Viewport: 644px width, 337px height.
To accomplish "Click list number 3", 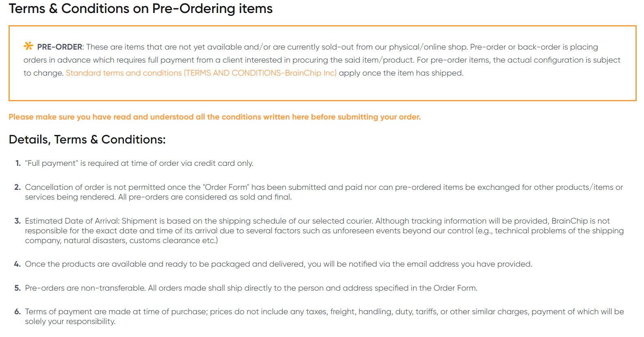I will tap(17, 221).
